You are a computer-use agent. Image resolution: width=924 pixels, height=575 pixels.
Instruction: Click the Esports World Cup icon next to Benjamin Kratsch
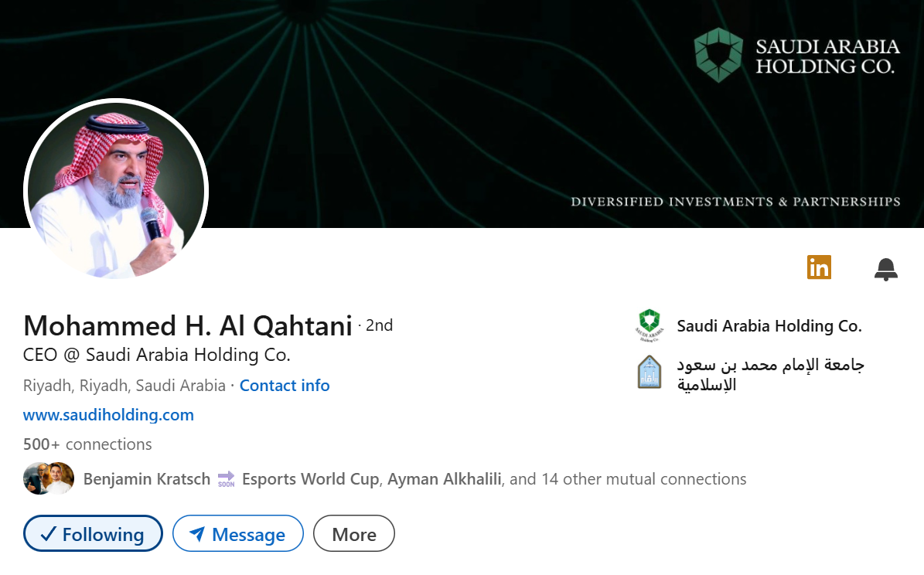(227, 478)
